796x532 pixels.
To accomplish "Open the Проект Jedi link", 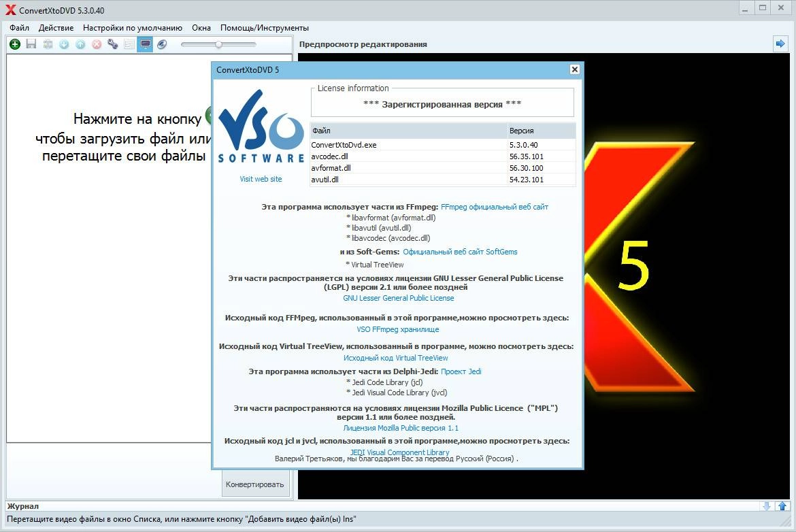I will pos(461,371).
